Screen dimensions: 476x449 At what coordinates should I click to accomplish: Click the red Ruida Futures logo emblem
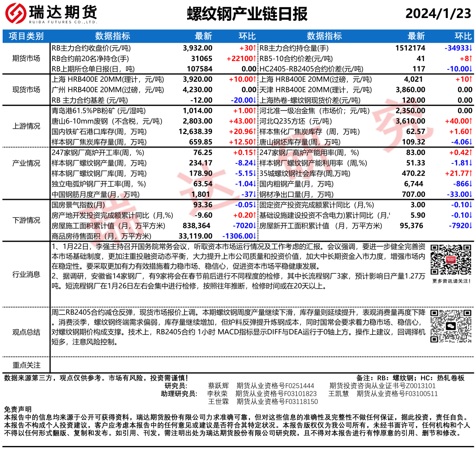pyautogui.click(x=16, y=13)
